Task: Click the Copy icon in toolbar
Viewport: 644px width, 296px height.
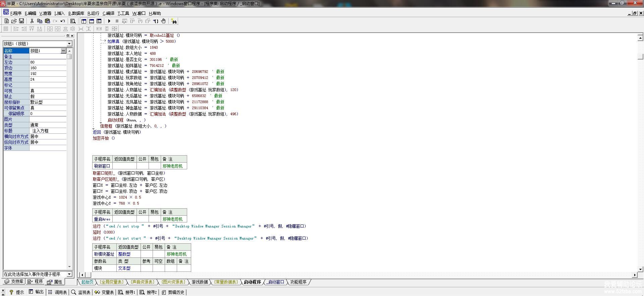Action: tap(40, 21)
